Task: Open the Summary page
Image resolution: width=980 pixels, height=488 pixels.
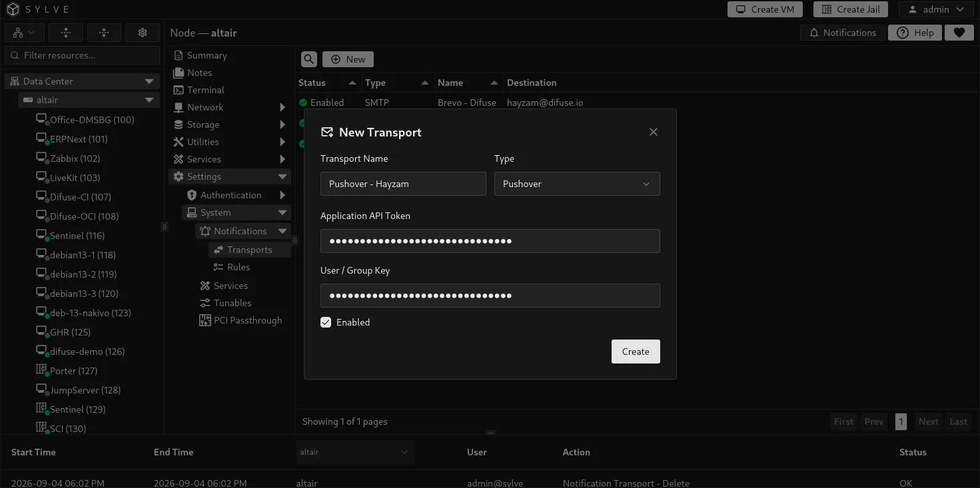Action: (207, 55)
